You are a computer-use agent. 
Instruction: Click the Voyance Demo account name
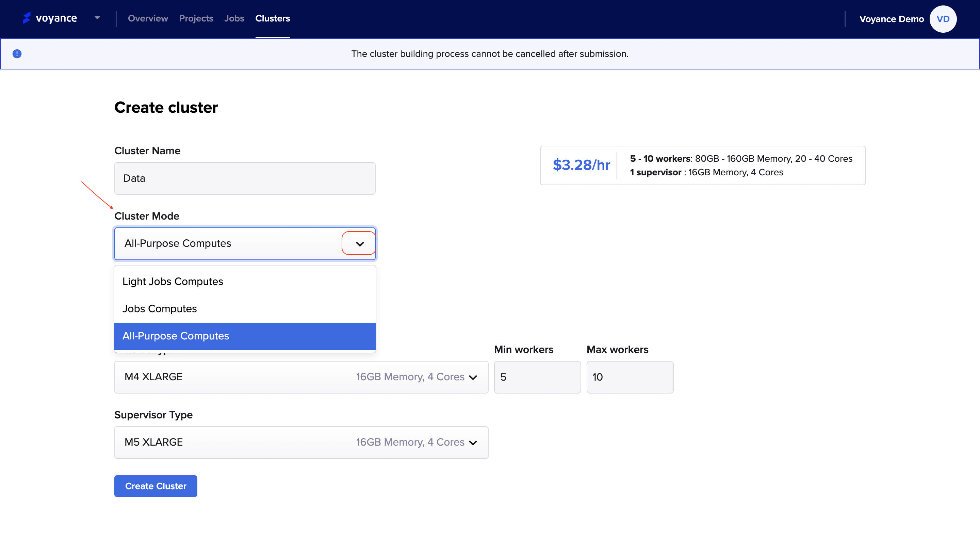tap(892, 19)
